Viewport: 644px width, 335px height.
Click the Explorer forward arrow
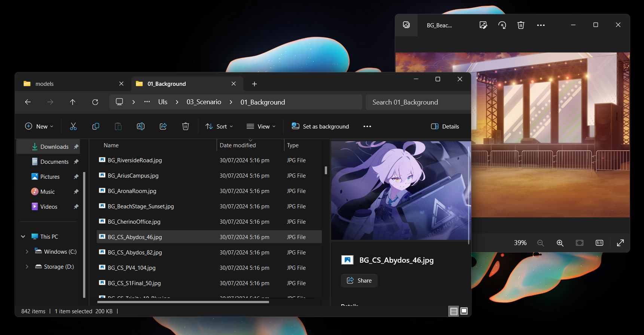coord(50,102)
